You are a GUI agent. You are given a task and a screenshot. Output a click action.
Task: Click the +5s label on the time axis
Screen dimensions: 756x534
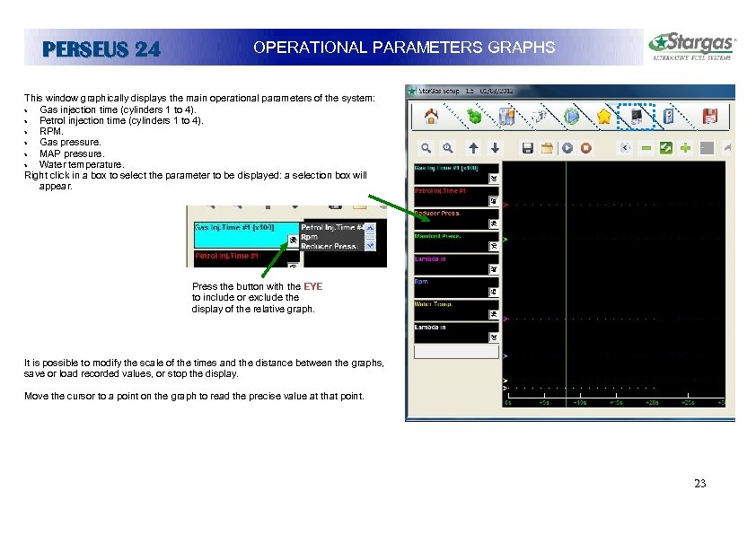pos(544,402)
